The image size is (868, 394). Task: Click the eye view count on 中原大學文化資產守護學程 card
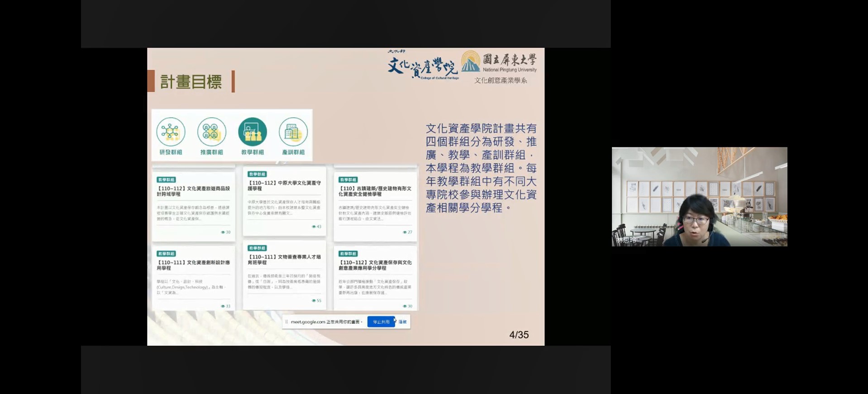pos(316,227)
